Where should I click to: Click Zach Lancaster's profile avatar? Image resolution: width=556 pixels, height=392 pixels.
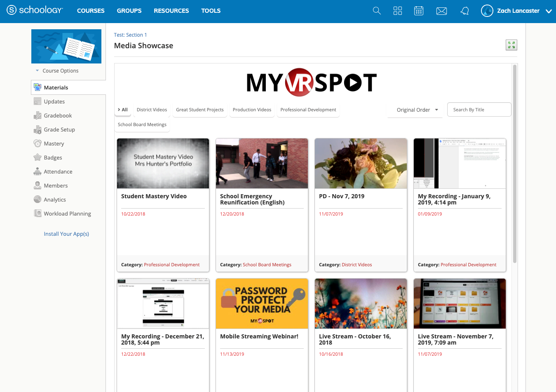(487, 11)
